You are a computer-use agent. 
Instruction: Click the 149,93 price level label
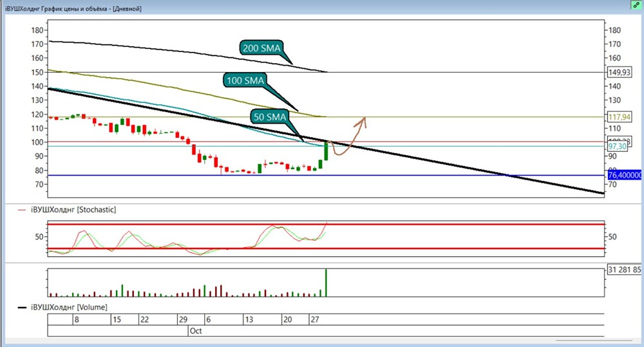pyautogui.click(x=620, y=72)
